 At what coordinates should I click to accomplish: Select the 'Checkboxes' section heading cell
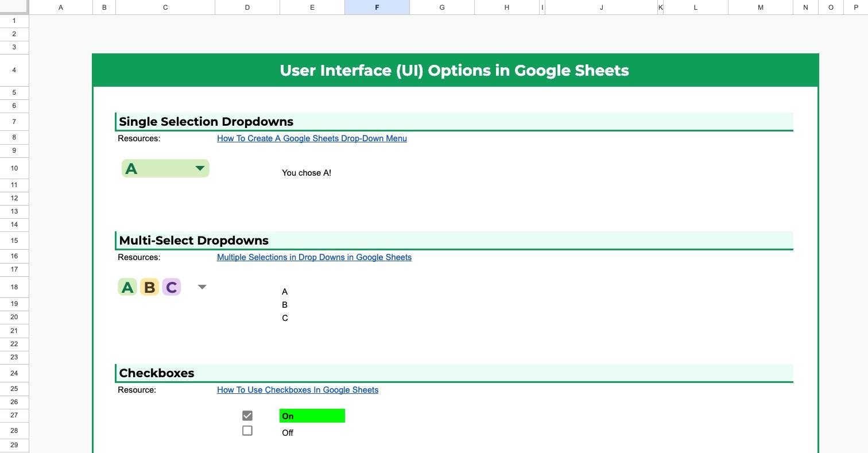point(157,373)
